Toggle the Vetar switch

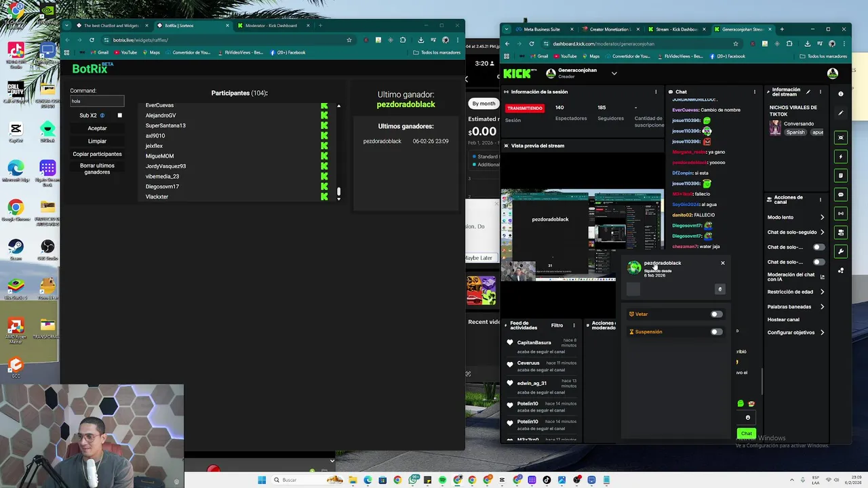coord(716,314)
